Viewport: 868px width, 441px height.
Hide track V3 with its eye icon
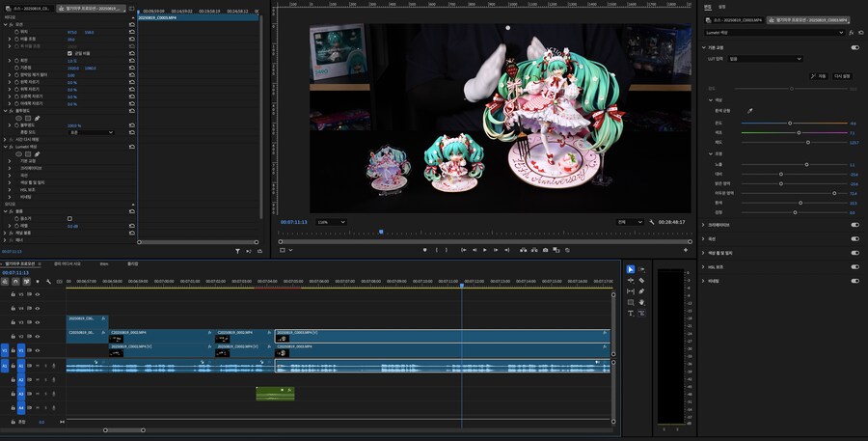point(38,322)
